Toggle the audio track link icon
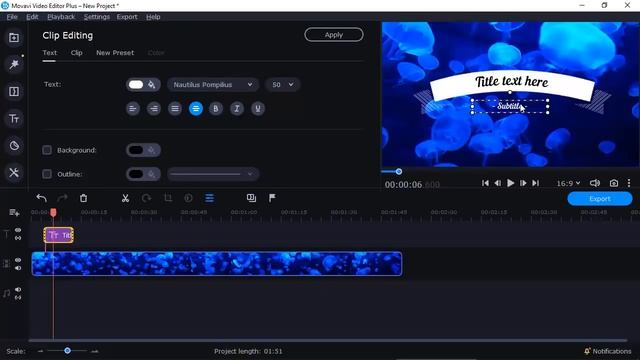Viewport: 640px width, 360px height. pyautogui.click(x=18, y=298)
